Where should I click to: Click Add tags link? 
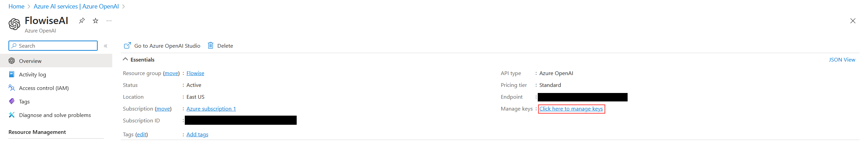tap(197, 134)
